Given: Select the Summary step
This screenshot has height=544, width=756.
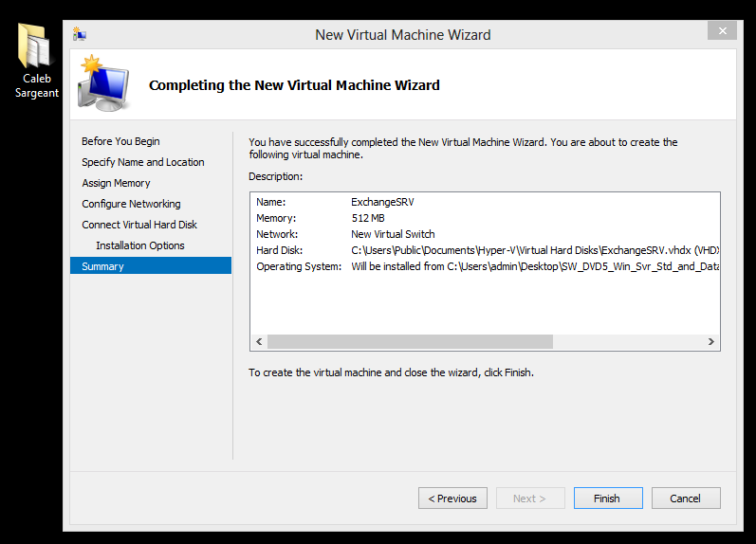Looking at the screenshot, I should 151,266.
